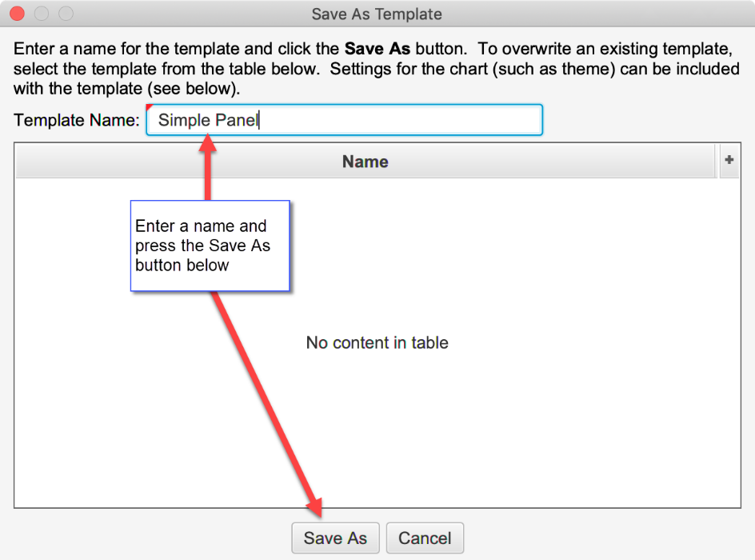Open the table column menu plus icon
Screen dimensions: 755x560
click(729, 161)
